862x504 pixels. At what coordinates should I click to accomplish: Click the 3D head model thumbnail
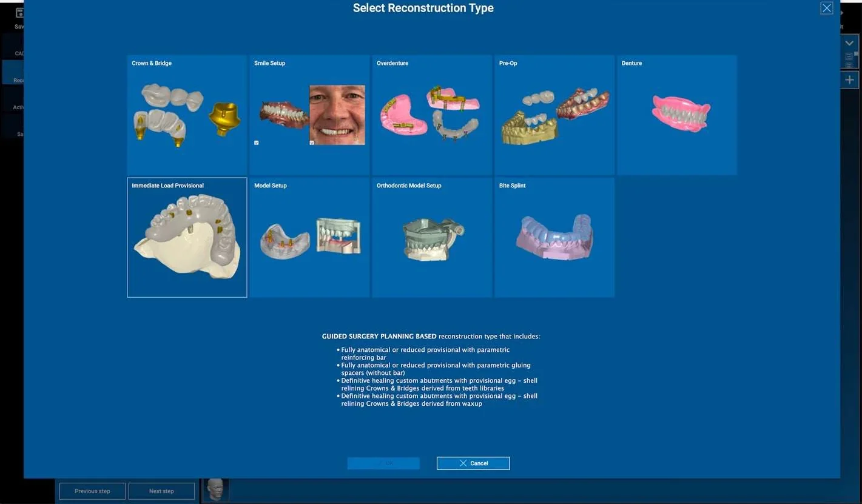click(215, 490)
